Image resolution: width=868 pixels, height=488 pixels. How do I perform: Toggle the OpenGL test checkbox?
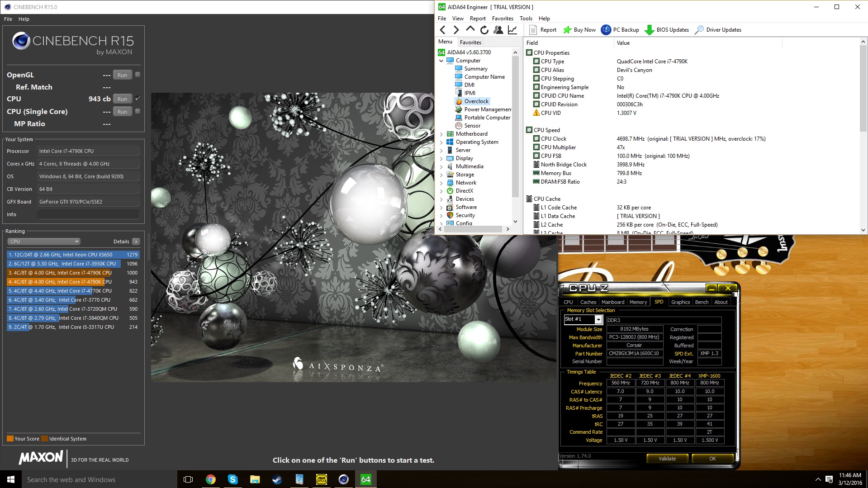point(138,75)
